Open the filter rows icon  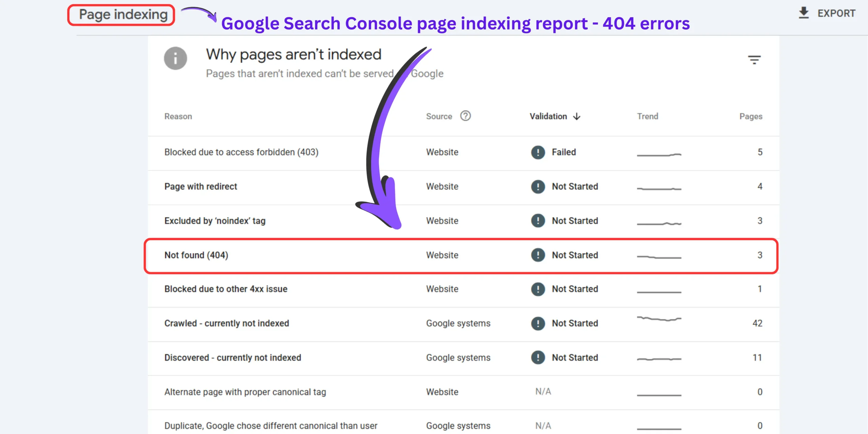(754, 60)
